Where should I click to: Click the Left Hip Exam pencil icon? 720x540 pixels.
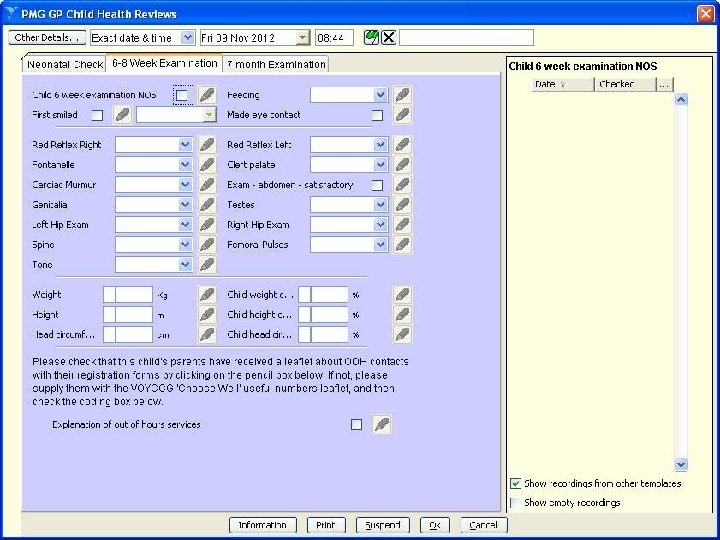(x=207, y=225)
